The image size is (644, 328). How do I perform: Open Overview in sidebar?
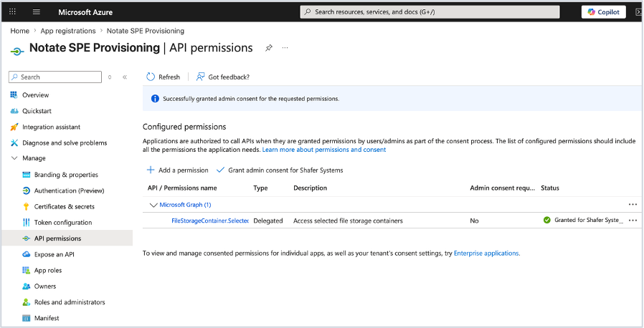(x=35, y=95)
